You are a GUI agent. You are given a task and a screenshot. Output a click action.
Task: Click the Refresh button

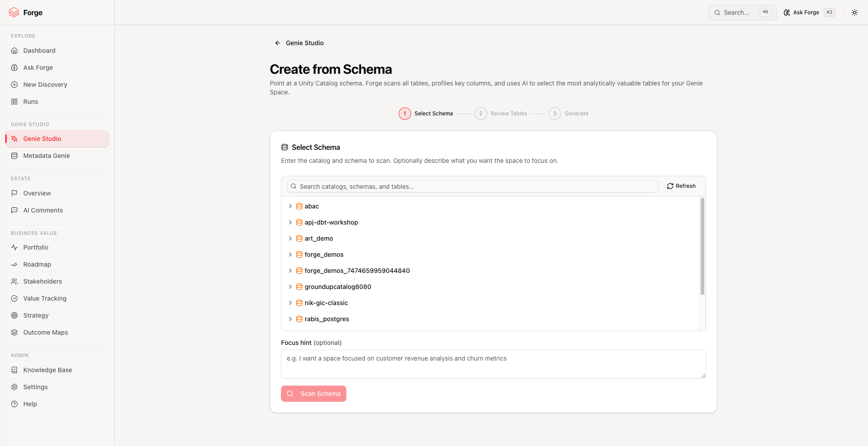(681, 186)
